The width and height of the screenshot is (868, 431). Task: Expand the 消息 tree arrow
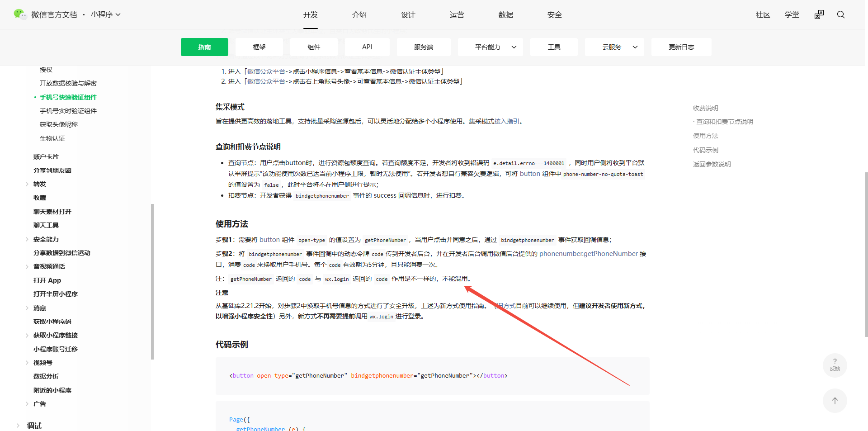click(27, 308)
